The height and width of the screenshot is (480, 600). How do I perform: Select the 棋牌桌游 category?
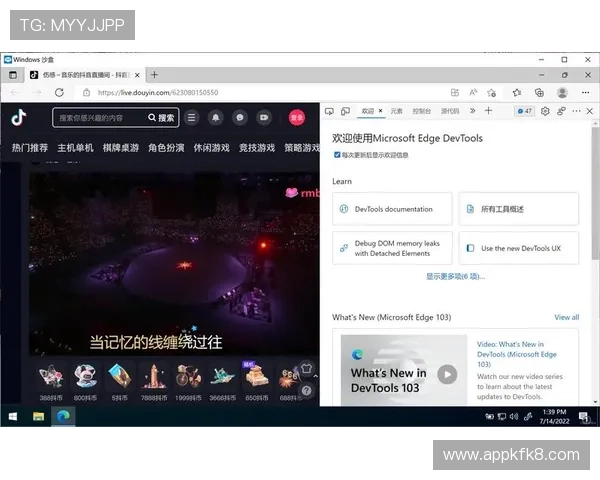pos(121,148)
